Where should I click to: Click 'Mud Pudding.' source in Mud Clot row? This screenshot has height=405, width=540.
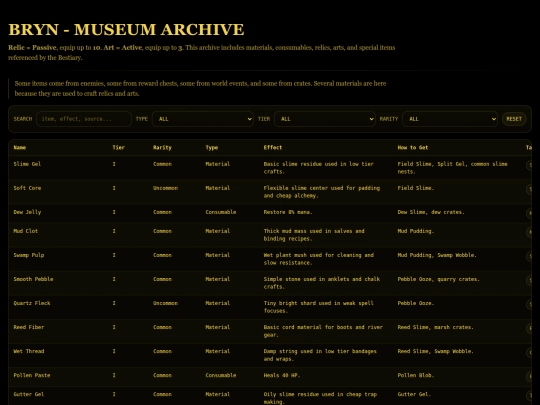[x=416, y=231]
